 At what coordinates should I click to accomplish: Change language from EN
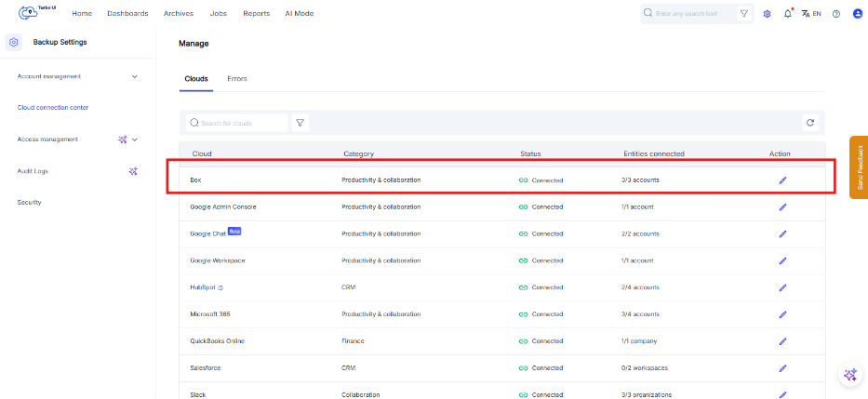[x=811, y=14]
